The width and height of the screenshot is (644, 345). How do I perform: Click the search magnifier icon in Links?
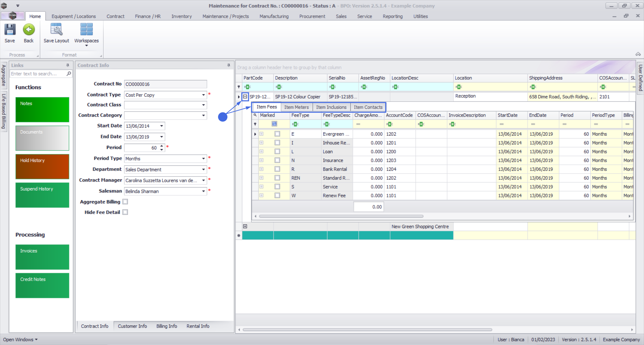coord(69,74)
